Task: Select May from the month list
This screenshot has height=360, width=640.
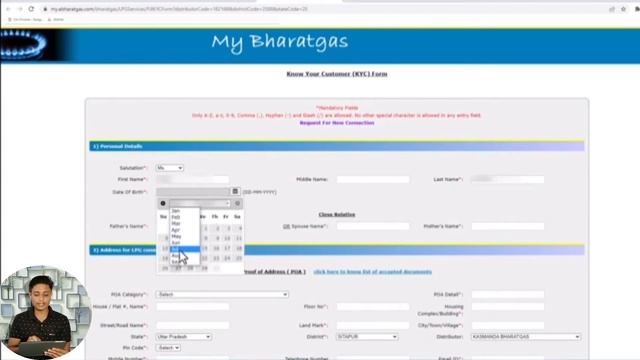Action: (x=176, y=236)
